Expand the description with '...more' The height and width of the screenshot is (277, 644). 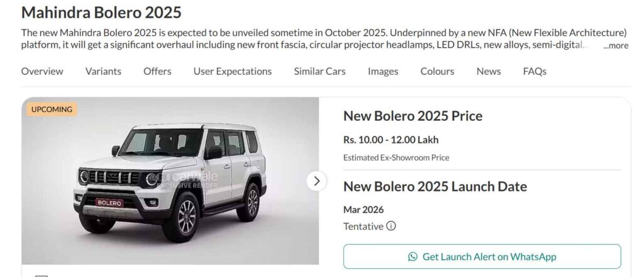point(616,45)
